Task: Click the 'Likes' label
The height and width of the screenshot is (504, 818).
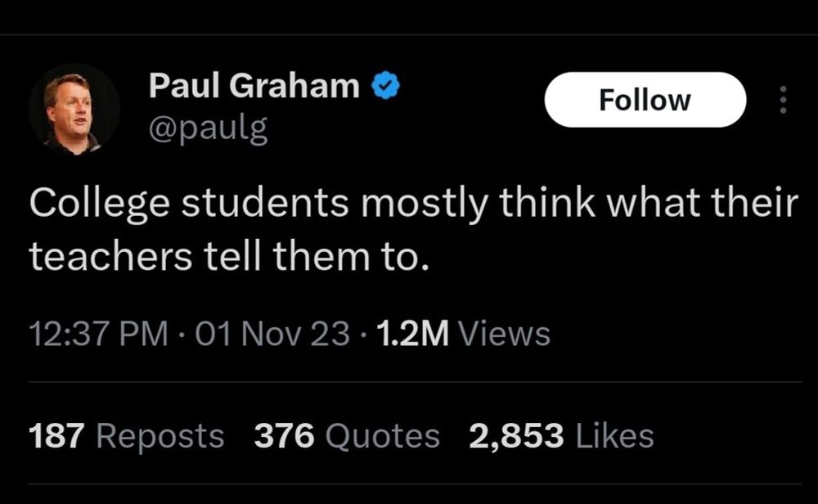Action: coord(614,436)
